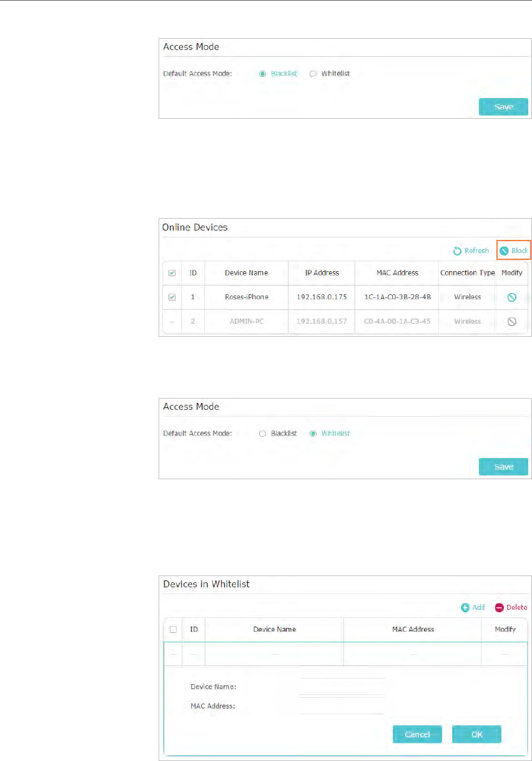Select Whitelist radio in top Access Mode panel

313,74
